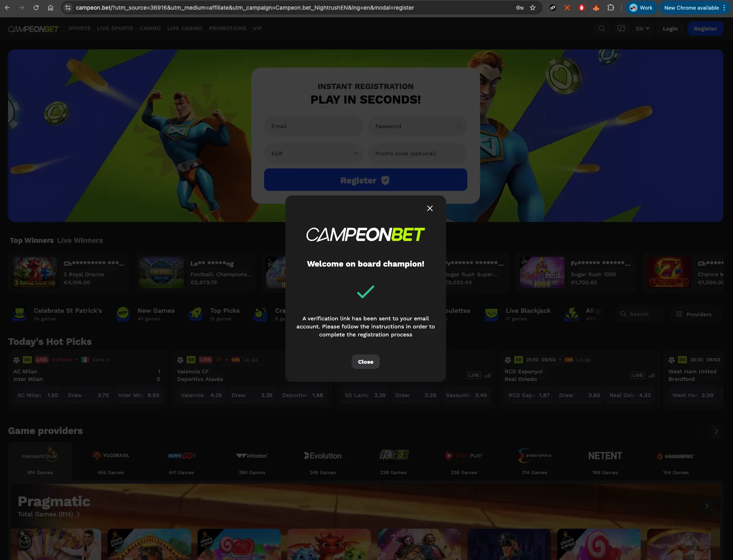This screenshot has height=560, width=733.
Task: Select Wazdan provider logo
Action: 252,456
